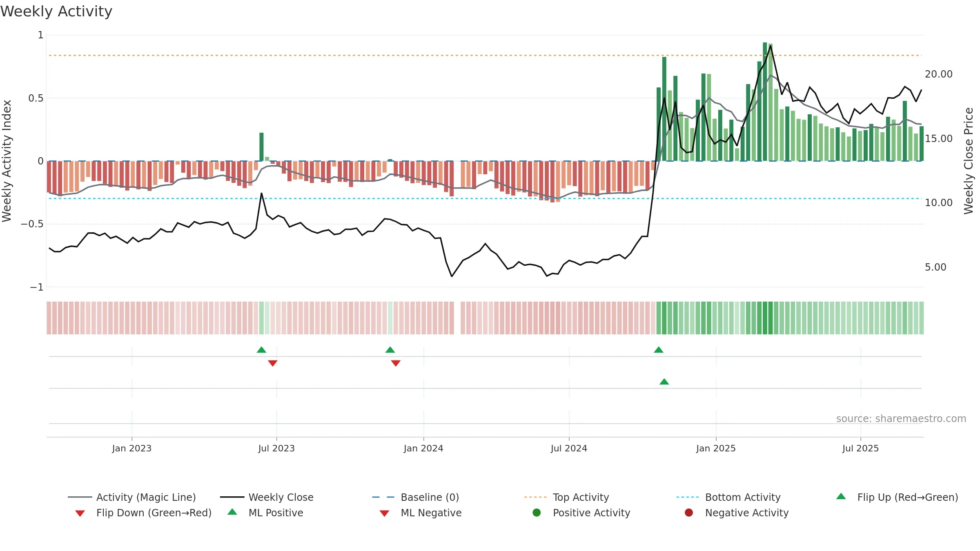Toggle the Baseline (0) legend entry
The image size is (980, 551).
(416, 497)
